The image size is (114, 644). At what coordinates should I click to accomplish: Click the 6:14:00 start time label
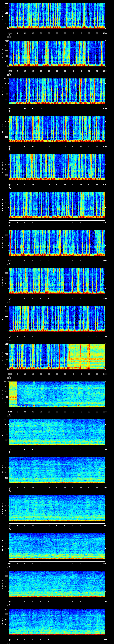tap(9, 33)
